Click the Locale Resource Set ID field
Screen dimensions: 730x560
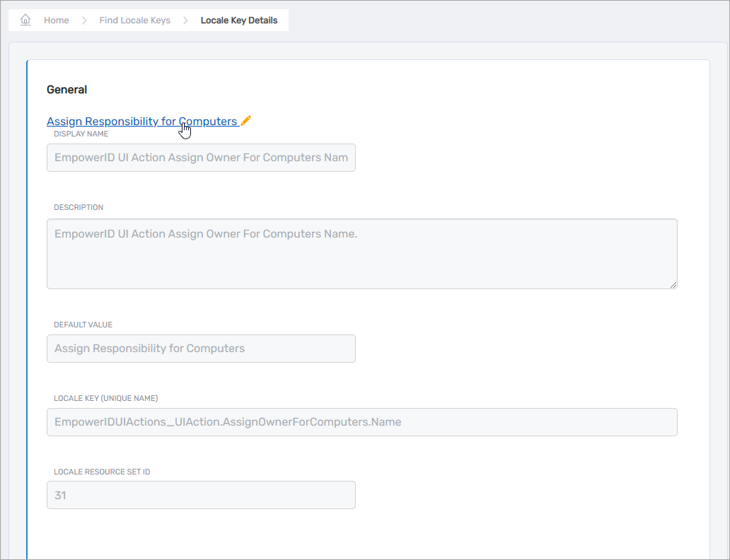click(201, 496)
